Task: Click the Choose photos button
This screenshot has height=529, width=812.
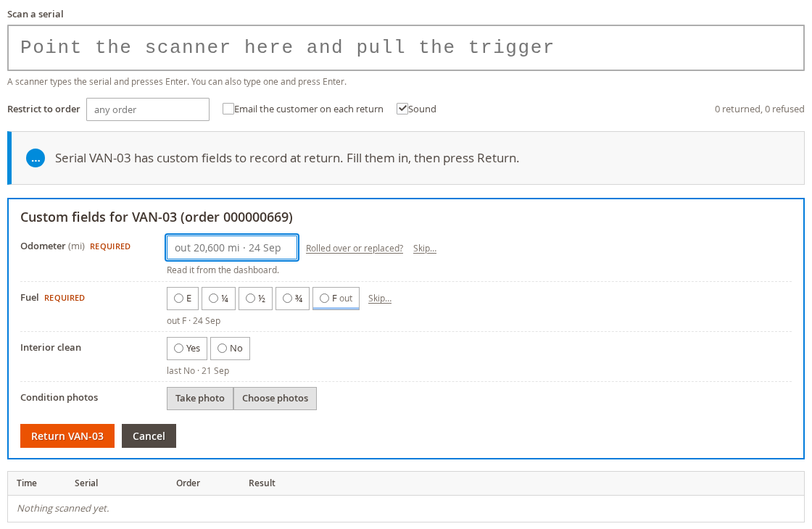Action: coord(275,398)
